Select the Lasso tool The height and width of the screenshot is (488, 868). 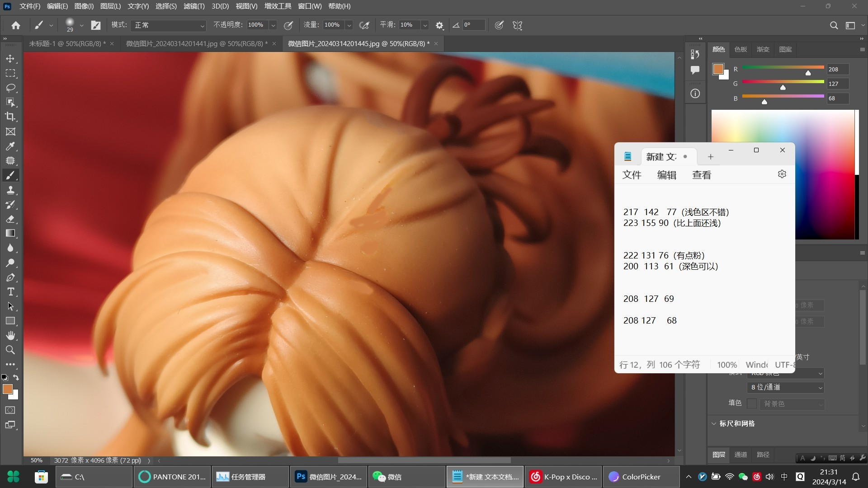(10, 87)
